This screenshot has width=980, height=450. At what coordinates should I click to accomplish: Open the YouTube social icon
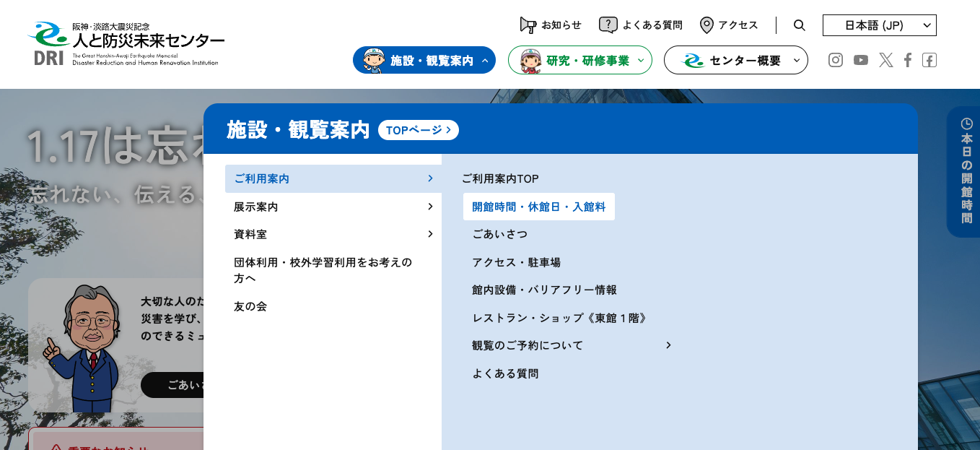[x=861, y=60]
